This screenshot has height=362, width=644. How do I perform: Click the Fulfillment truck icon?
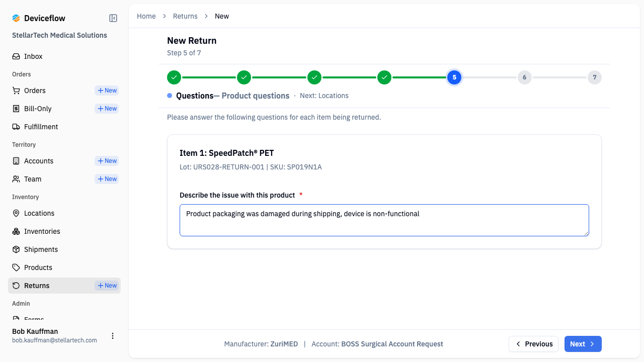(x=16, y=127)
